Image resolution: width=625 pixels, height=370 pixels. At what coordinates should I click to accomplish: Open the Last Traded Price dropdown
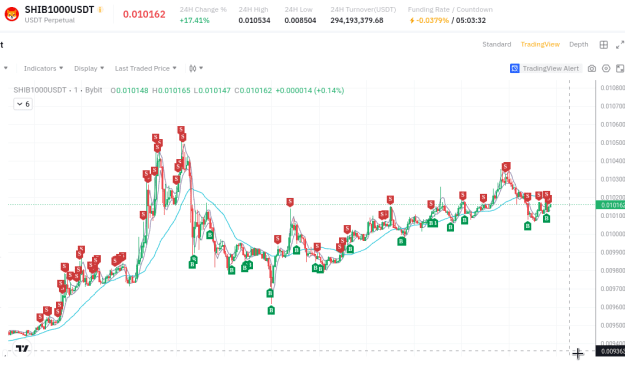[145, 69]
